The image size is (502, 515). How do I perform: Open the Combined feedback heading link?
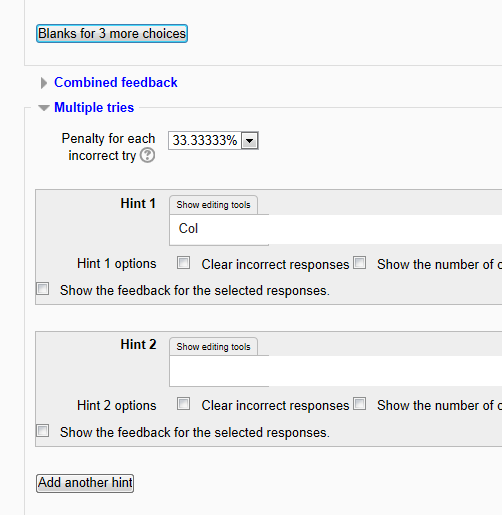pyautogui.click(x=116, y=82)
